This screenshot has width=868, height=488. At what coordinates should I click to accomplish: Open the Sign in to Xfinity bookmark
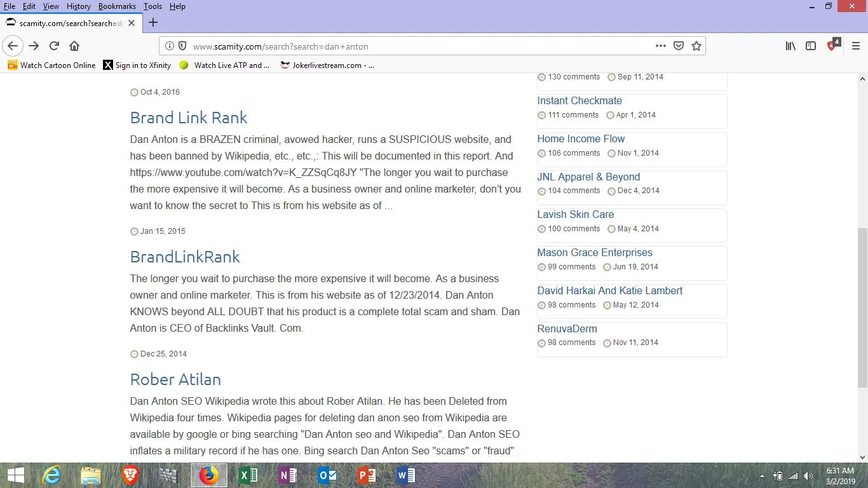pyautogui.click(x=137, y=65)
